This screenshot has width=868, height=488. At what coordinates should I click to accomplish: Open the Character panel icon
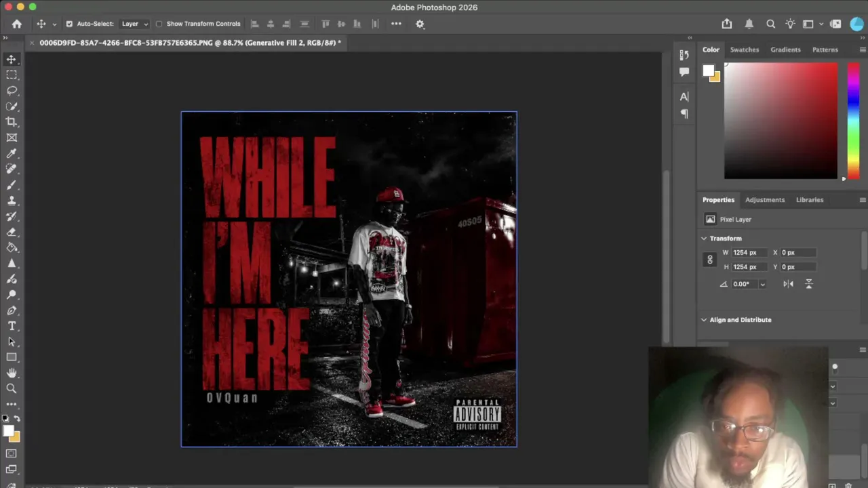click(684, 96)
